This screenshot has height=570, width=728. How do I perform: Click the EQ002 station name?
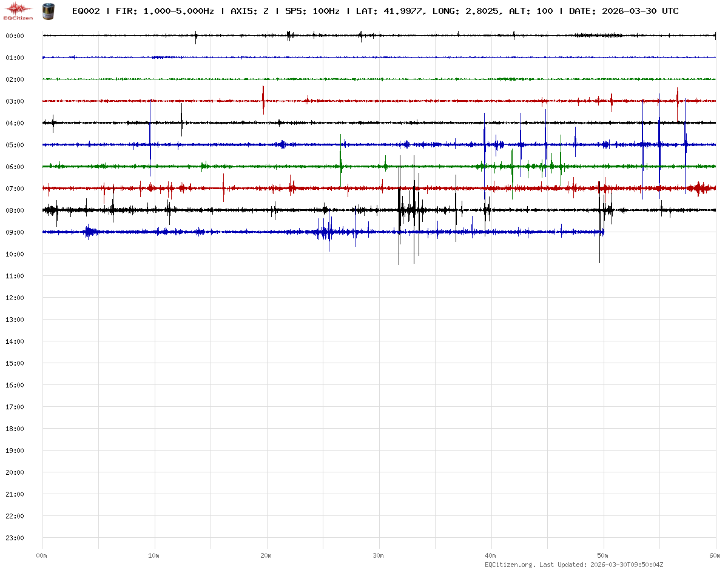point(86,11)
